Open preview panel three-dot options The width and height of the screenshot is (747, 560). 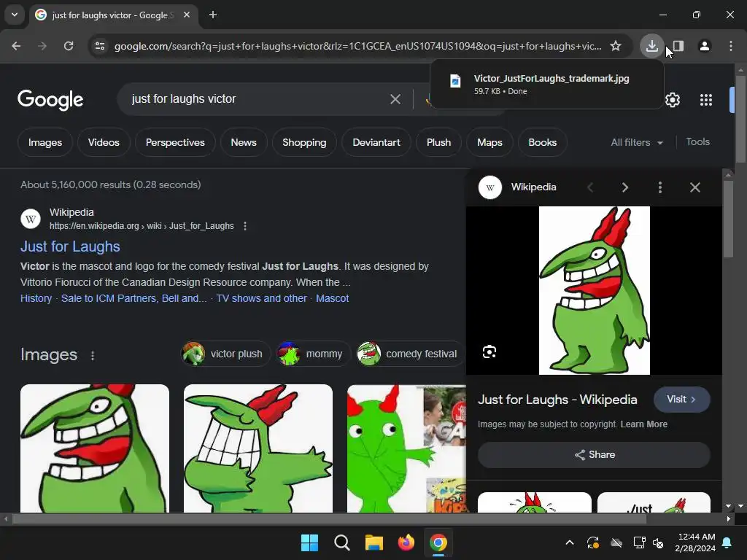coord(659,187)
